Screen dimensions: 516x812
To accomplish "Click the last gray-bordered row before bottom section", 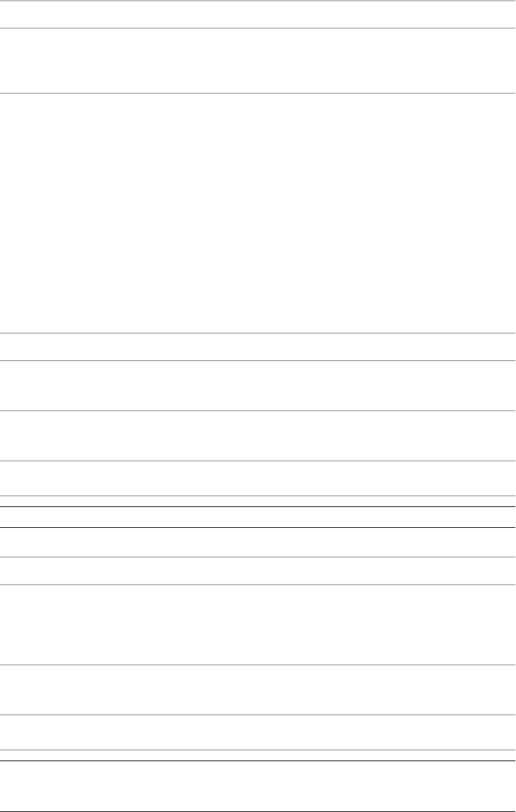I will tap(258, 732).
